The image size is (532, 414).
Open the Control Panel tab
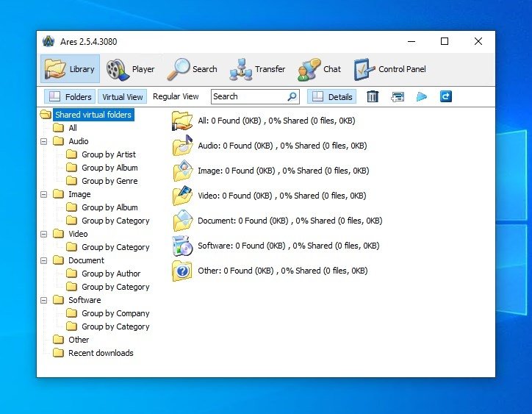pos(389,69)
